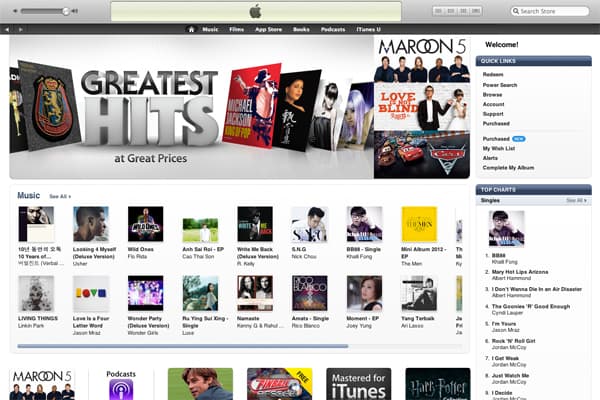The image size is (600, 400).
Task: Expand See All next to Music
Action: click(60, 196)
